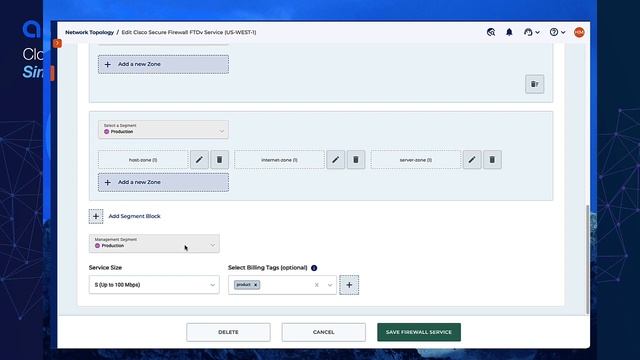Edit the internet-zone entry
This screenshot has width=640, height=360.
pos(336,160)
